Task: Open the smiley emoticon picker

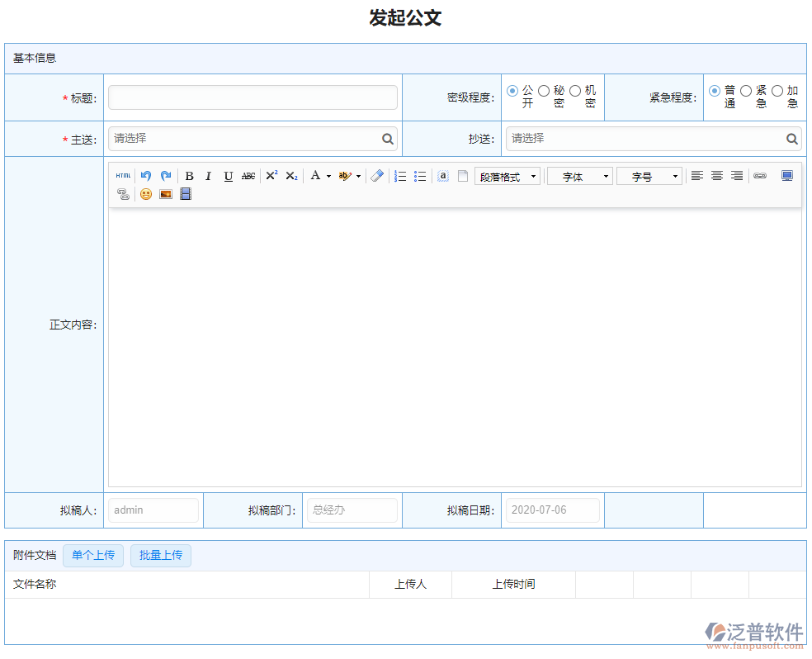Action: coord(146,194)
